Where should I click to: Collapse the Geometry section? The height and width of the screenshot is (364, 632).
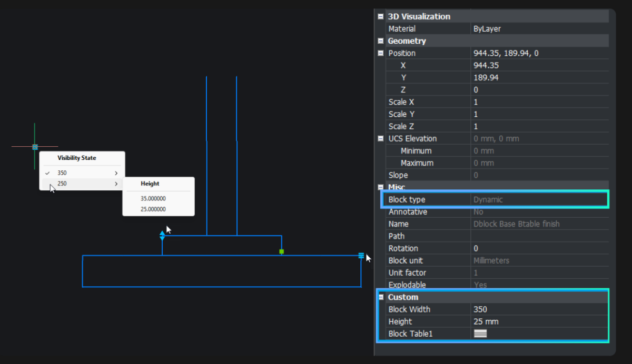click(380, 41)
